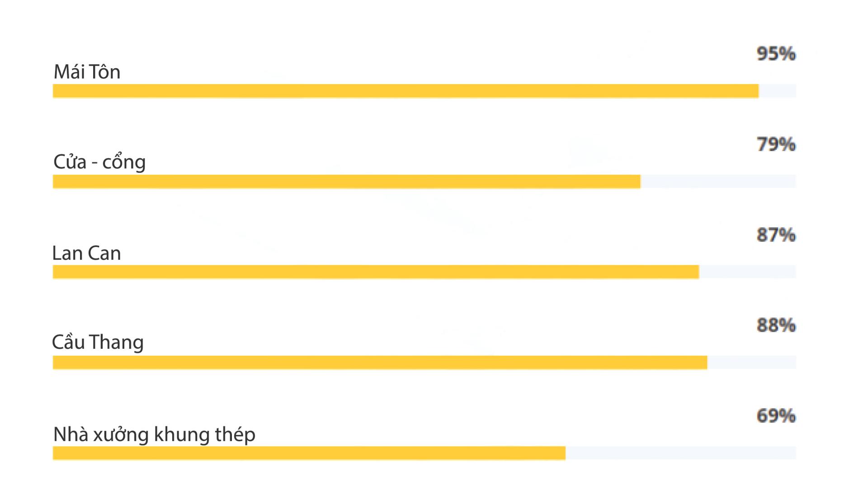
Task: Click the empty part of Cửa - cổng bar
Action: tap(718, 181)
